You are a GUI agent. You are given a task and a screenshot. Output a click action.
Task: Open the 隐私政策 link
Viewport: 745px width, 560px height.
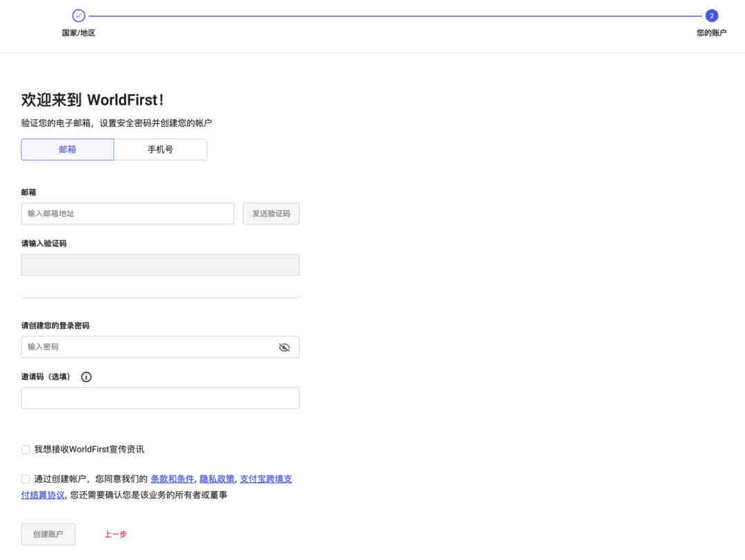tap(217, 479)
